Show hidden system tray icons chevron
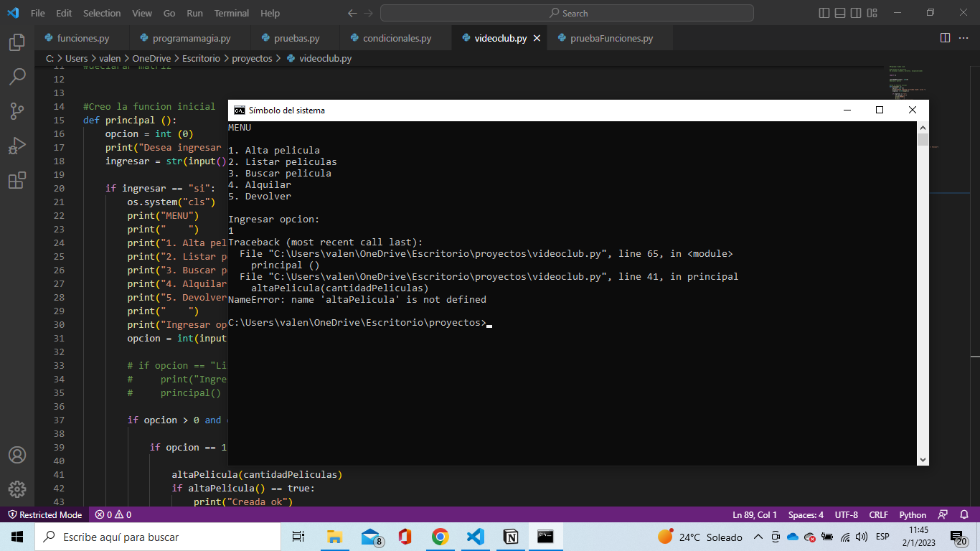 click(758, 537)
